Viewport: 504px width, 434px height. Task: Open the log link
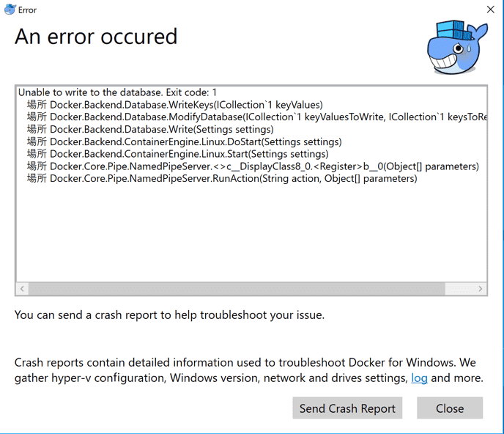click(419, 378)
